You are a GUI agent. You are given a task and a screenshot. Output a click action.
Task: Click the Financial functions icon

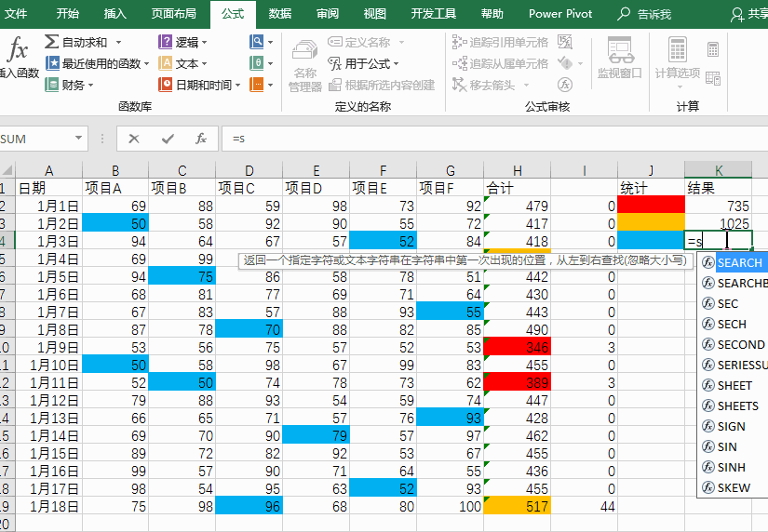pyautogui.click(x=52, y=85)
